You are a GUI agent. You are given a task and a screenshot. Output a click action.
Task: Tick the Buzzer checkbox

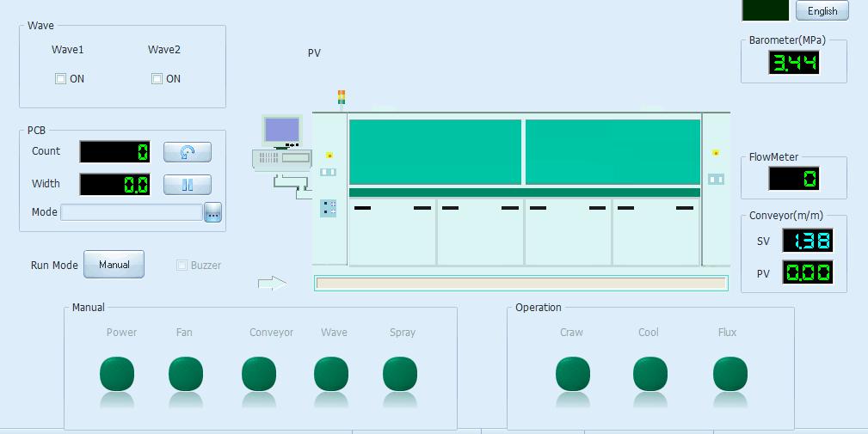pyautogui.click(x=182, y=266)
